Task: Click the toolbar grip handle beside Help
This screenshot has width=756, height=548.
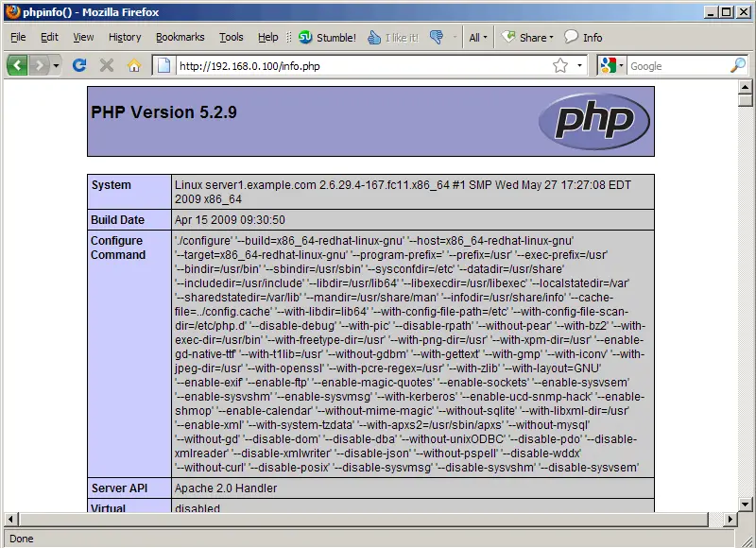Action: click(x=289, y=37)
